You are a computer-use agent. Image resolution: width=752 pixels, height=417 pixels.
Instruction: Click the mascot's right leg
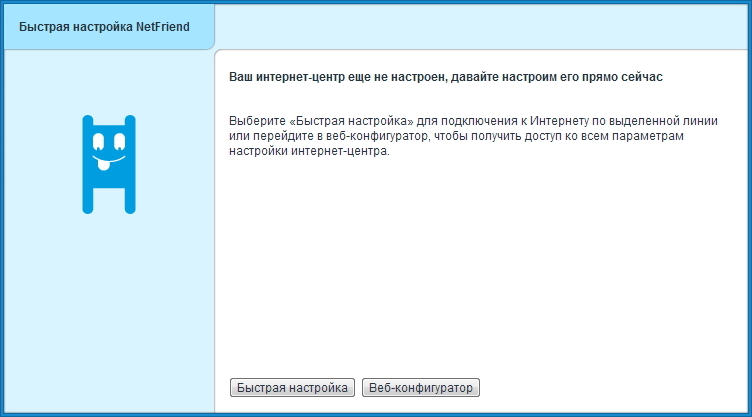click(x=130, y=201)
